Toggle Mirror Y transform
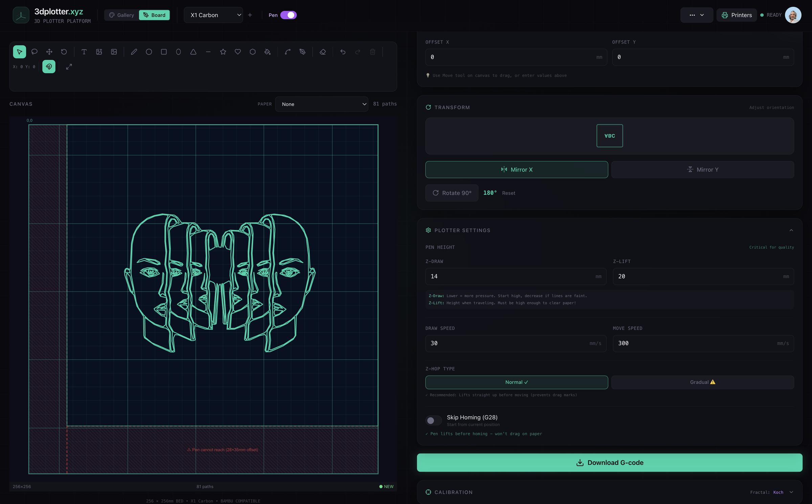Viewport: 812px width, 504px height. tap(703, 169)
